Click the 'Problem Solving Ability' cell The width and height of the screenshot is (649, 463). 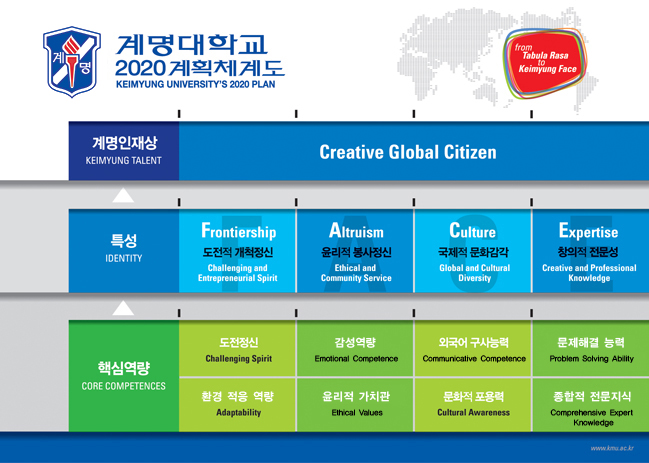click(590, 348)
